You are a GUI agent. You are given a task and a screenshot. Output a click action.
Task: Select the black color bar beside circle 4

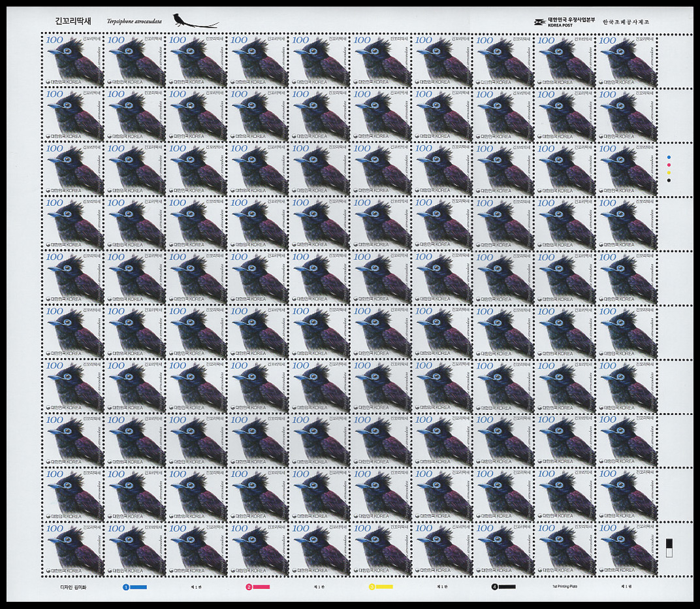[x=507, y=587]
